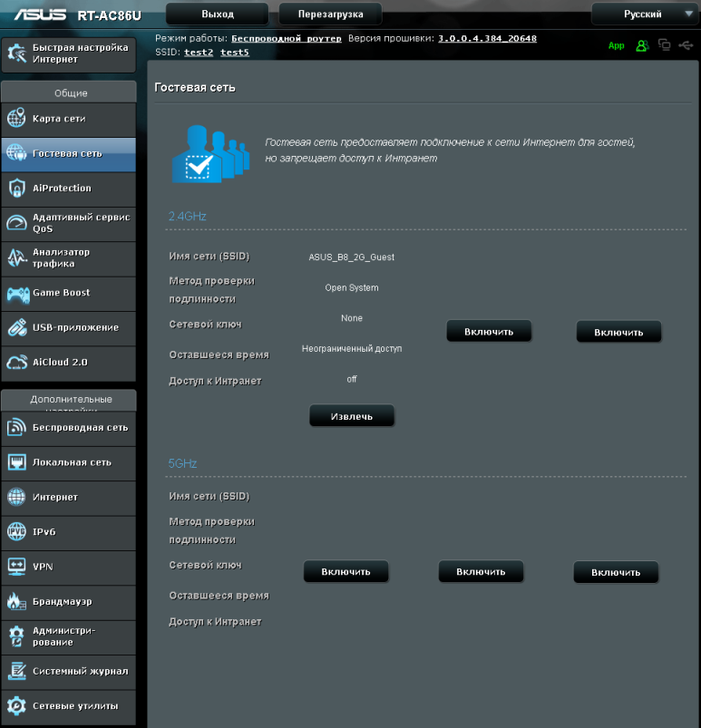The image size is (701, 728).
Task: Click the ASUS_B8_2G_Guest SSID text
Action: [352, 257]
